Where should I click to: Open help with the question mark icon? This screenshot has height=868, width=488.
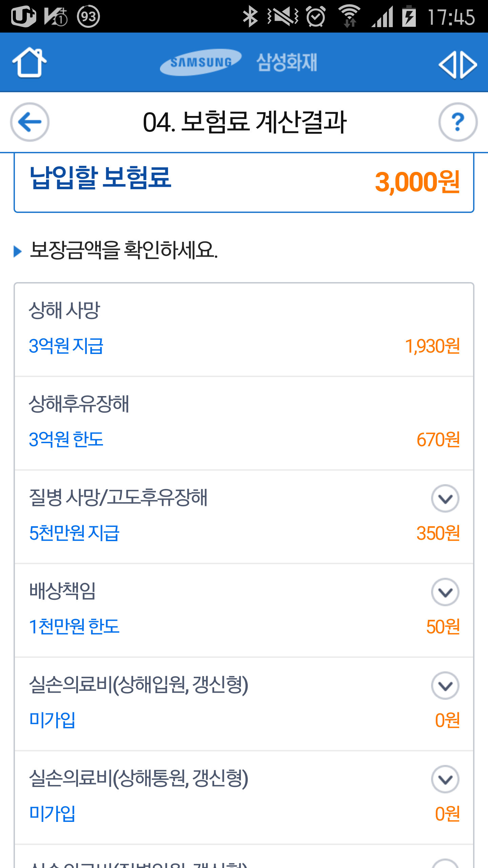pyautogui.click(x=458, y=122)
